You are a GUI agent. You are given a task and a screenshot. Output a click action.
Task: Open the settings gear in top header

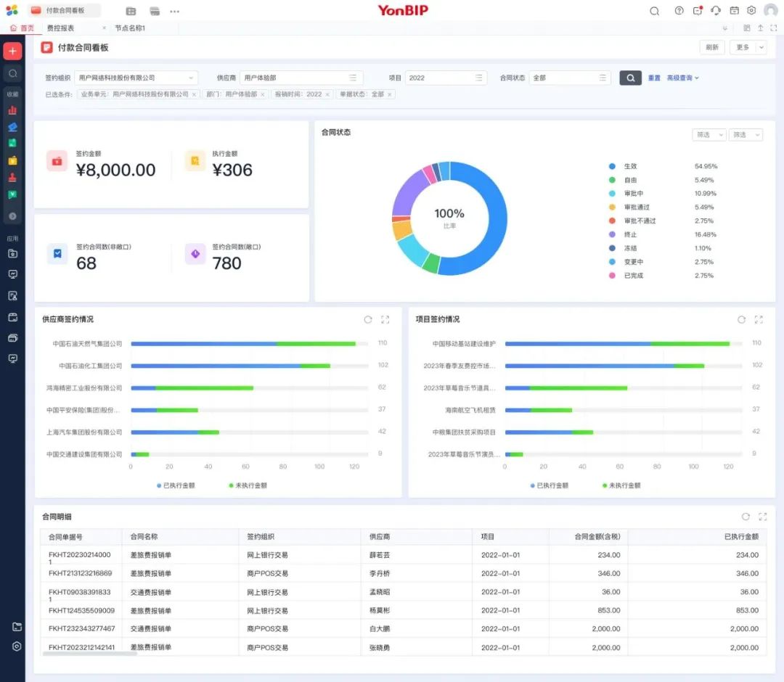click(x=751, y=11)
